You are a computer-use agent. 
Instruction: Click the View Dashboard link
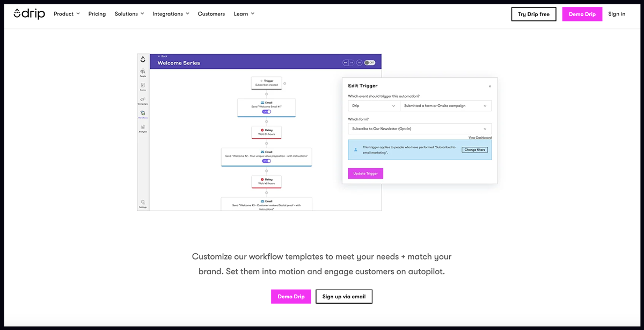(480, 138)
